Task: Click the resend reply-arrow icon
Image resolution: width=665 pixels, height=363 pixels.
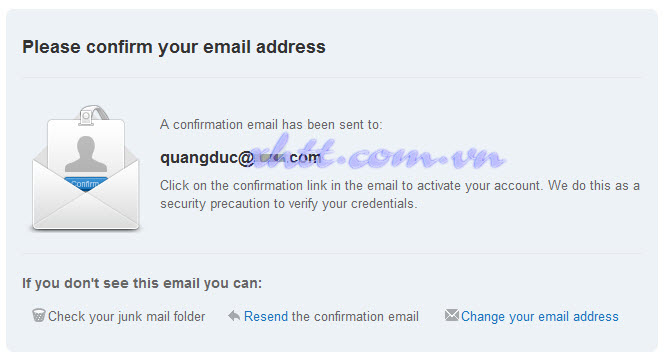Action: 234,316
